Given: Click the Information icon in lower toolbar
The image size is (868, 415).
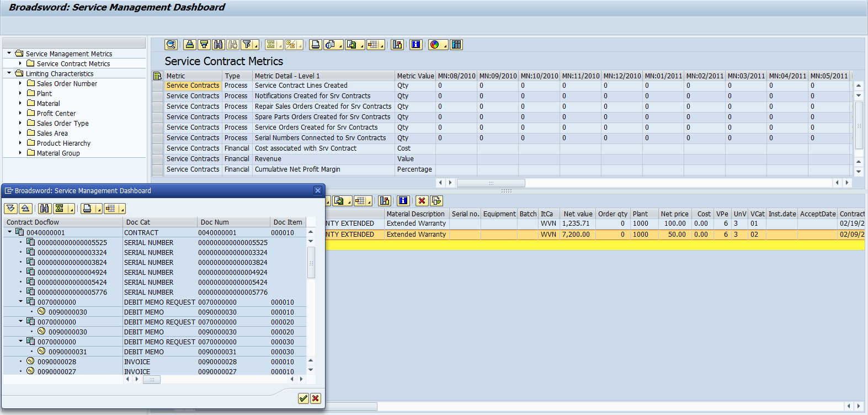Looking at the screenshot, I should pos(403,201).
